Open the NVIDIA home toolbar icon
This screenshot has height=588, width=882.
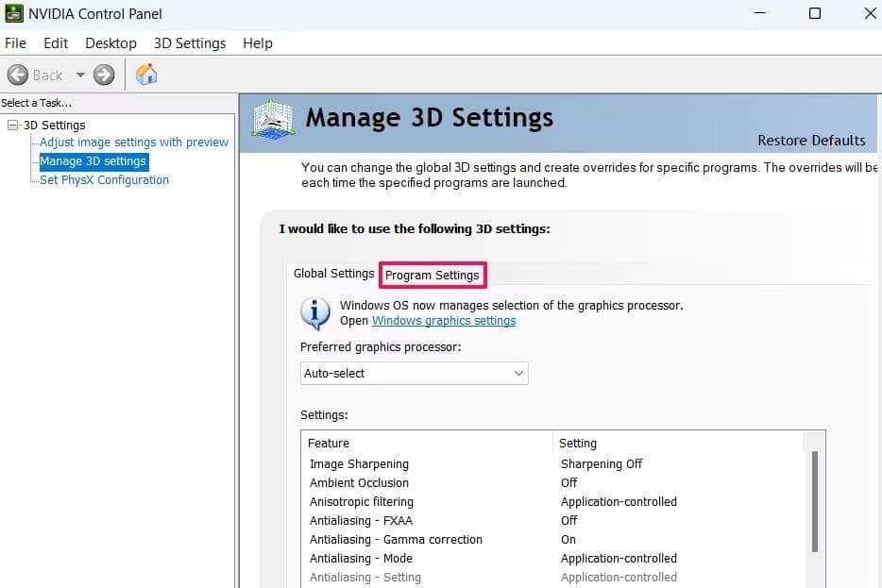coord(145,75)
